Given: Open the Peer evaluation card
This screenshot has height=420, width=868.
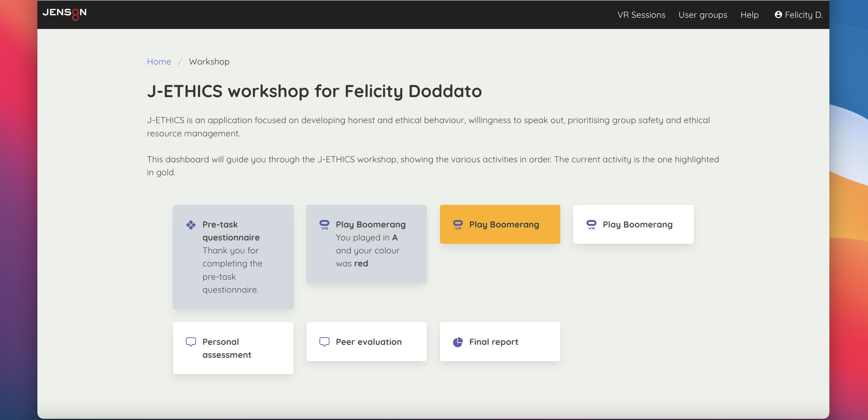Looking at the screenshot, I should coord(366,341).
